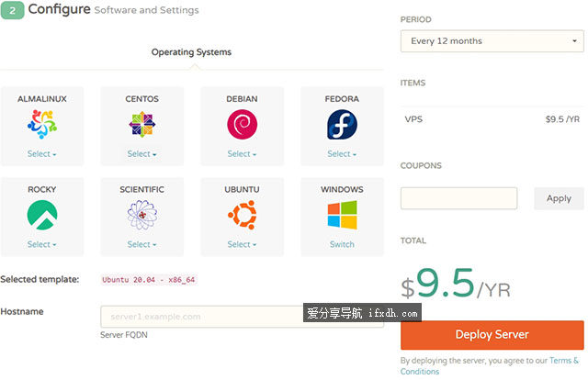
Task: Expand the CentOS Select version list
Action: point(141,154)
